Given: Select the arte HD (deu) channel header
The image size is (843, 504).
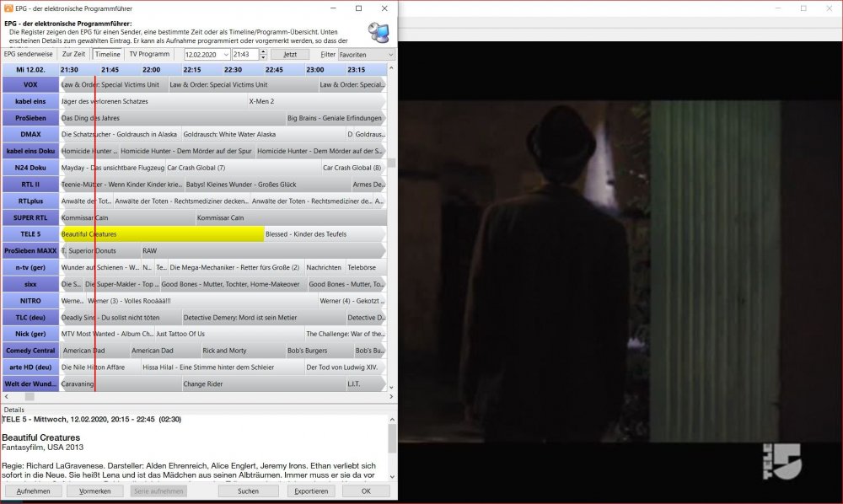Looking at the screenshot, I should [30, 367].
